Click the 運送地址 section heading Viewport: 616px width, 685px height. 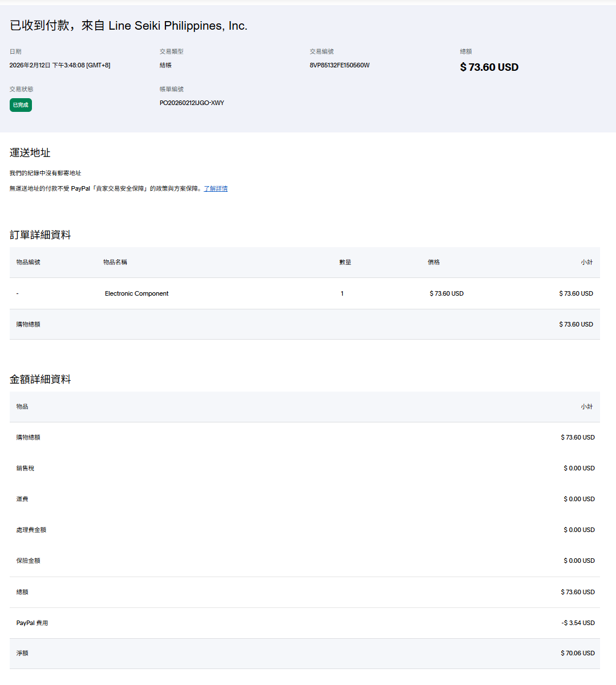pyautogui.click(x=30, y=152)
